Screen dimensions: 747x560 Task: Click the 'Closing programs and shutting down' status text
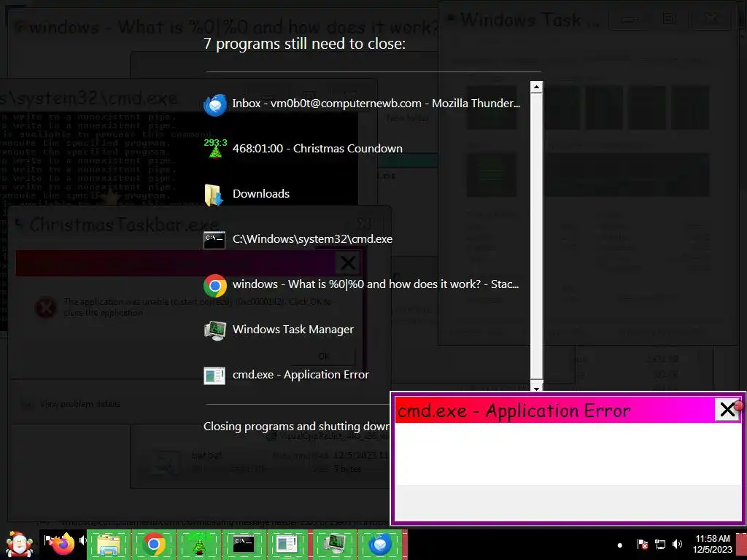click(x=297, y=426)
